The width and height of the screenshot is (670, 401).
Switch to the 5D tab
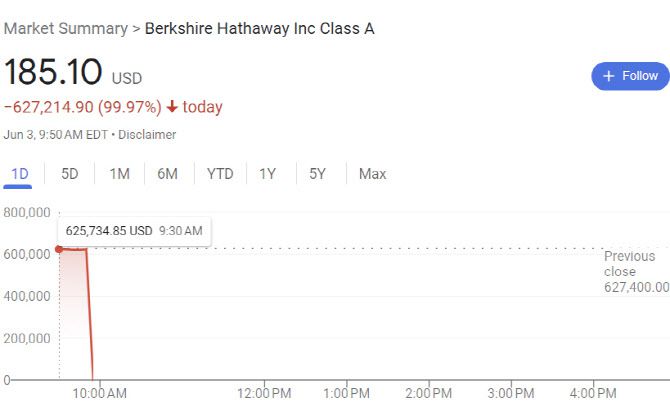coord(69,174)
